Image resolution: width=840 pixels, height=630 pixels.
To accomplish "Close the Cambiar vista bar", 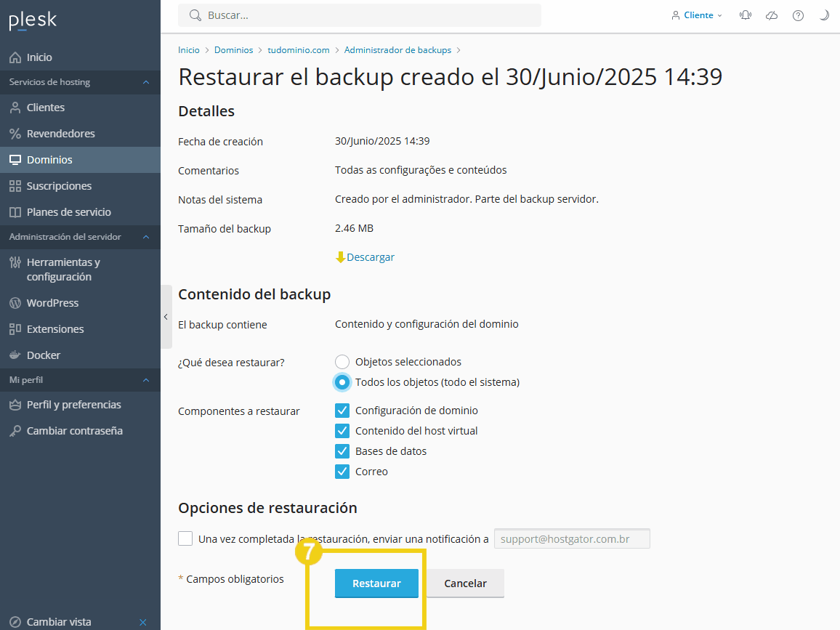I will click(143, 622).
